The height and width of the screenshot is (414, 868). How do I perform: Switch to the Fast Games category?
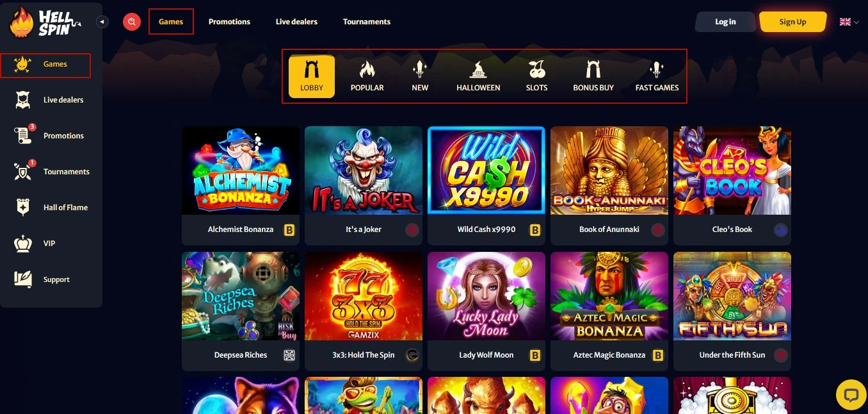pos(657,76)
